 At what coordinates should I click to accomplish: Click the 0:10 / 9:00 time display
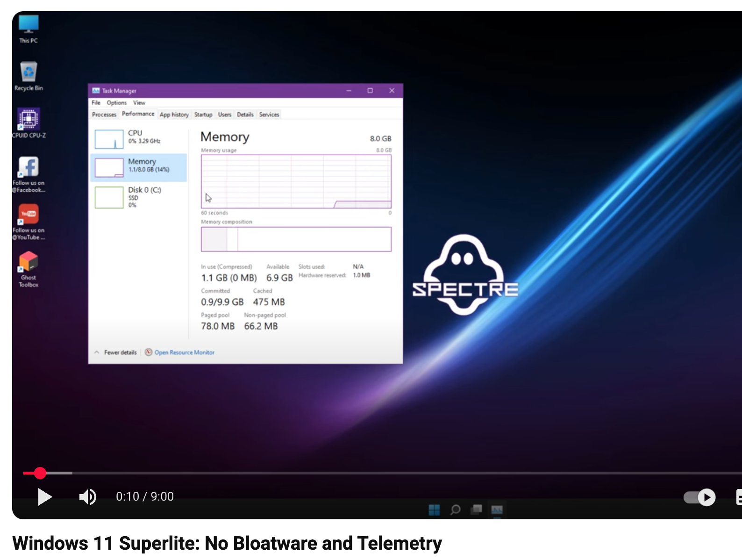[x=145, y=496]
